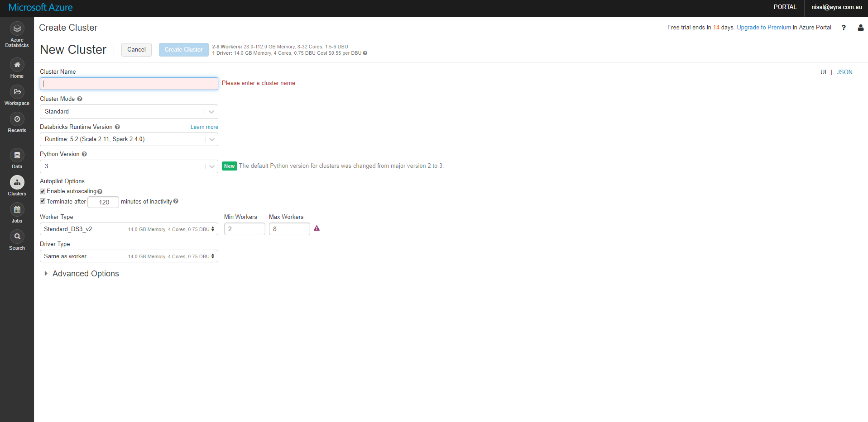868x422 pixels.
Task: Open the Learn more link
Action: pyautogui.click(x=204, y=127)
